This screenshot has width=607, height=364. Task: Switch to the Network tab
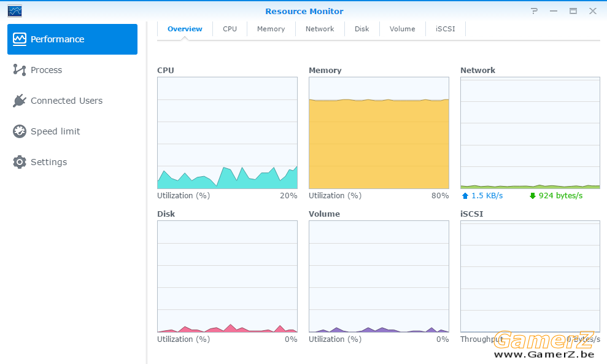pyautogui.click(x=320, y=29)
